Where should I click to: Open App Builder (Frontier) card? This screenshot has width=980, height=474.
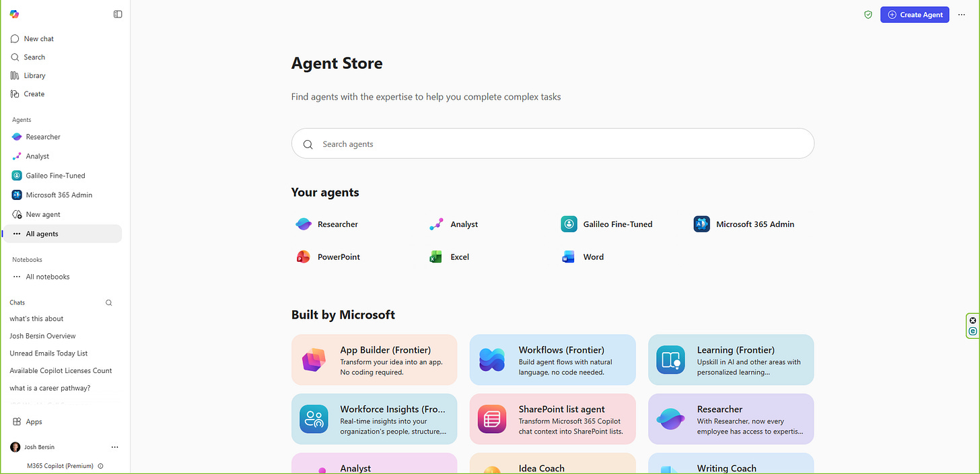coord(374,360)
